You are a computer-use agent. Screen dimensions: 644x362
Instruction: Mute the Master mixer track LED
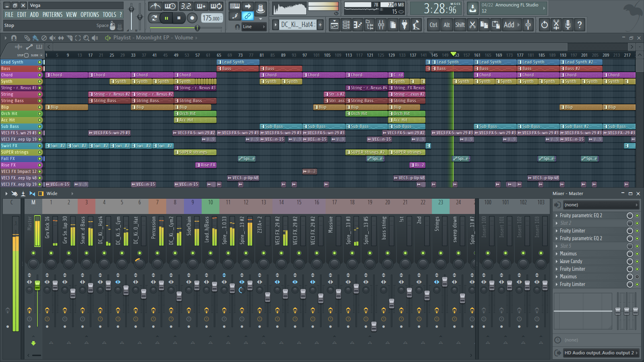coord(33,253)
